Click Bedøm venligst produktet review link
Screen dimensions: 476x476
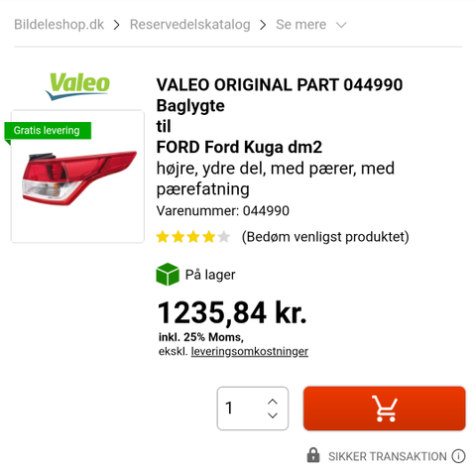point(325,237)
